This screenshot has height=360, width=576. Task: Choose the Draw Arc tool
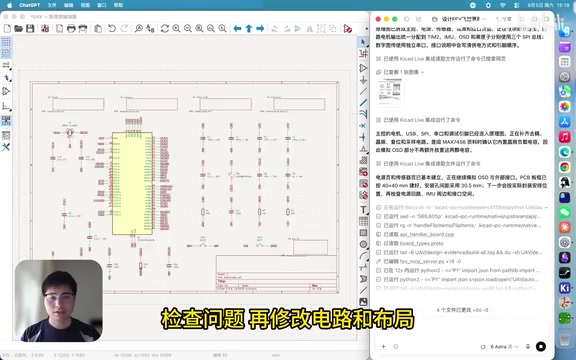pos(363,256)
